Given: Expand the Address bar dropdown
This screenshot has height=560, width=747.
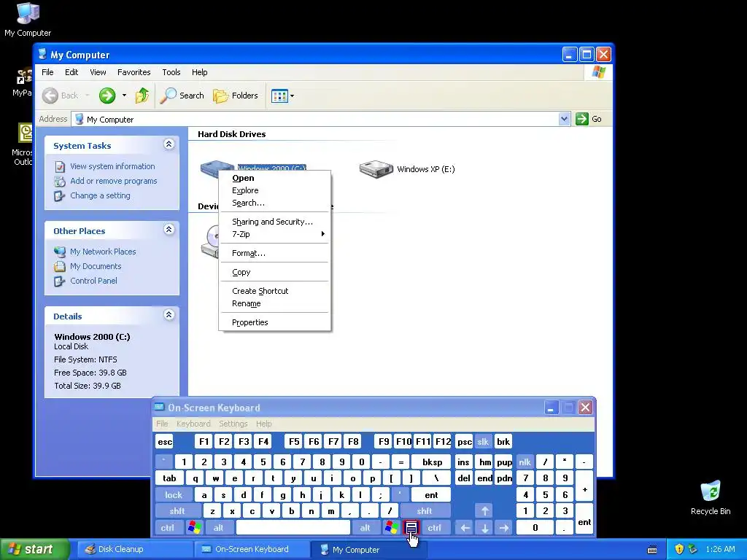Looking at the screenshot, I should coord(564,119).
